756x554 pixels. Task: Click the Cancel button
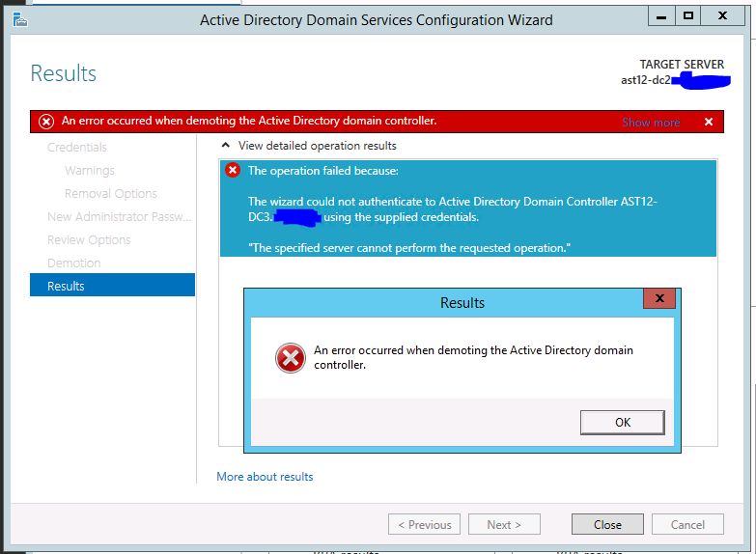pos(687,524)
